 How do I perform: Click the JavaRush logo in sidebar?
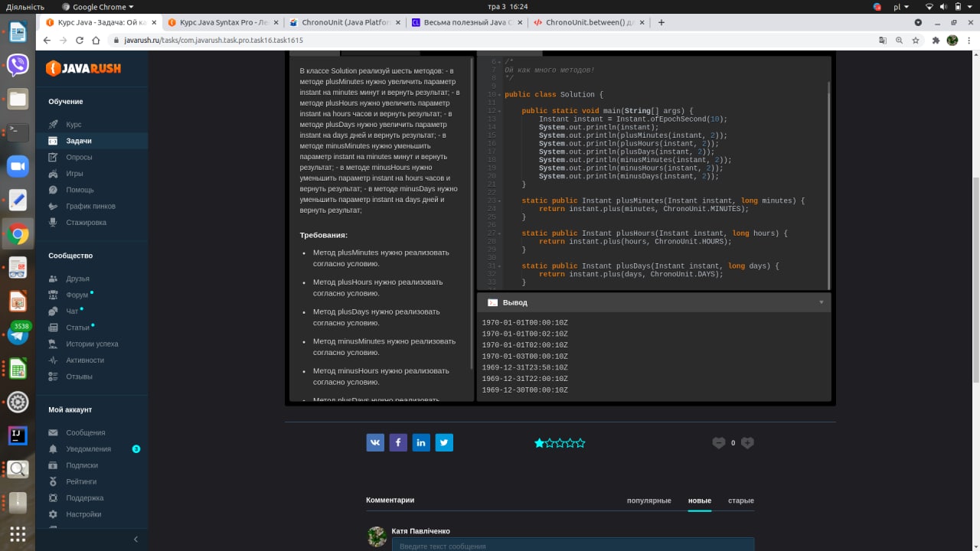pos(83,68)
